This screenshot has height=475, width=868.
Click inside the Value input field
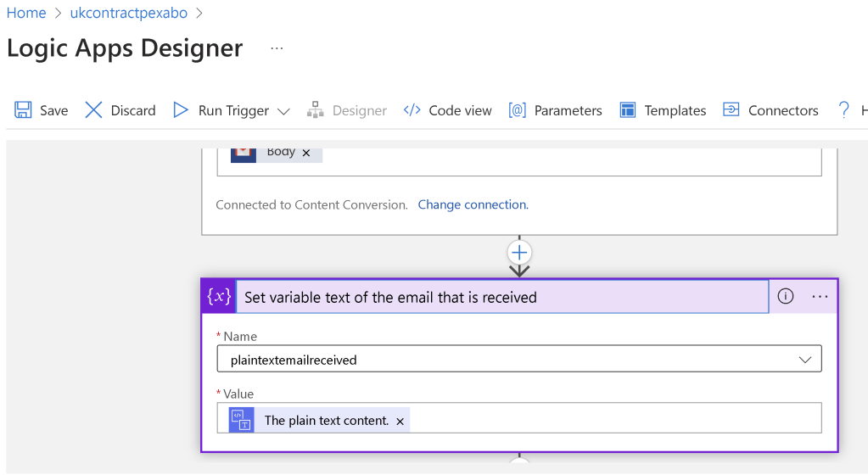pos(519,418)
